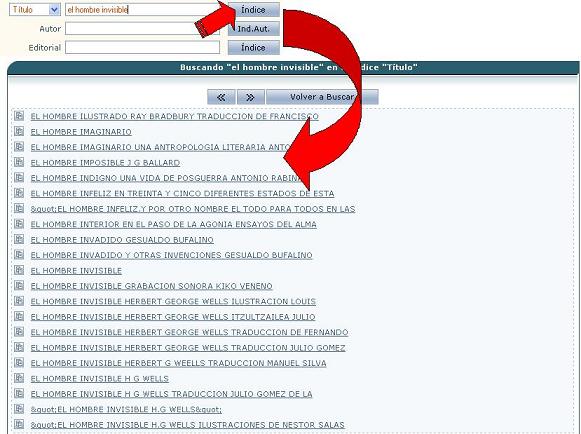Click record icon beside El Hombre Invadido Y Otras Invenciones

19,254
